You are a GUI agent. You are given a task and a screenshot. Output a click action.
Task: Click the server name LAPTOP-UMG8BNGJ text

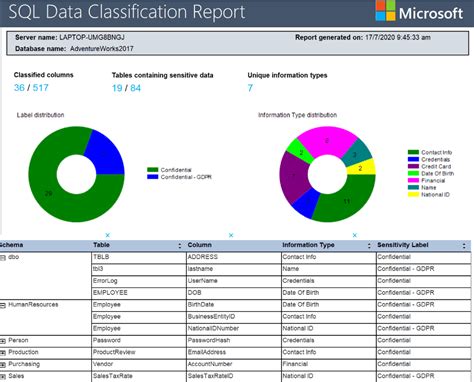[92, 37]
